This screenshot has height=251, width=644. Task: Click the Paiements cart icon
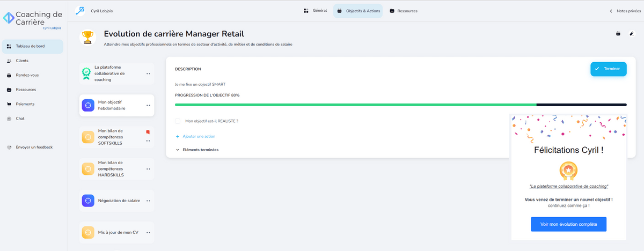9,104
